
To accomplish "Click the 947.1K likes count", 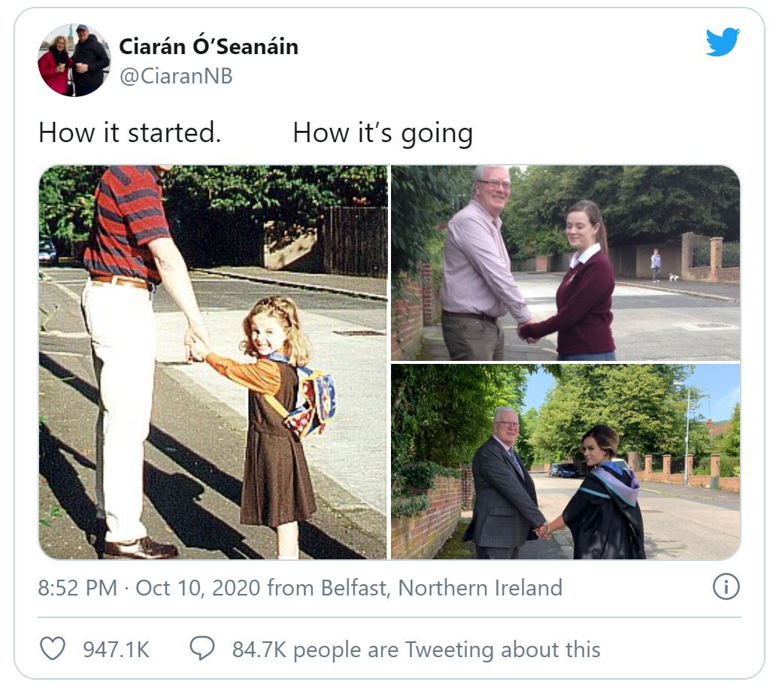I will (116, 649).
